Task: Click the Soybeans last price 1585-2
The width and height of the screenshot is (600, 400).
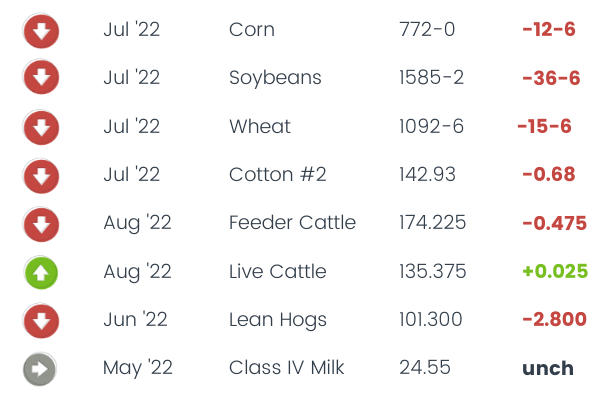Action: tap(430, 78)
